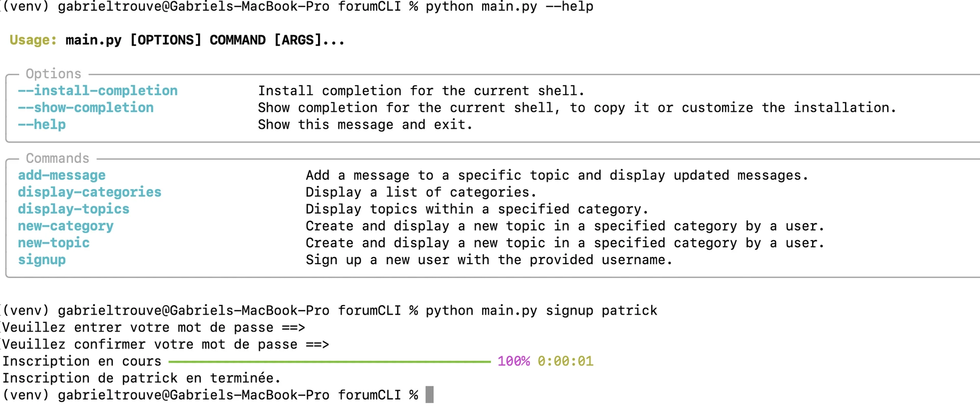Click the yellow Usage: label

pyautogui.click(x=33, y=40)
